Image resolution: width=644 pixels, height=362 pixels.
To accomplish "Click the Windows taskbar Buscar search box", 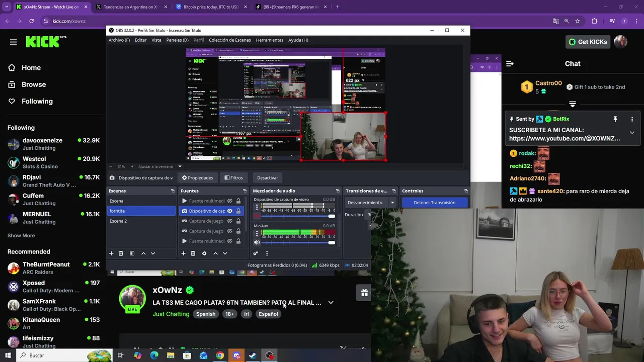I will [x=64, y=355].
